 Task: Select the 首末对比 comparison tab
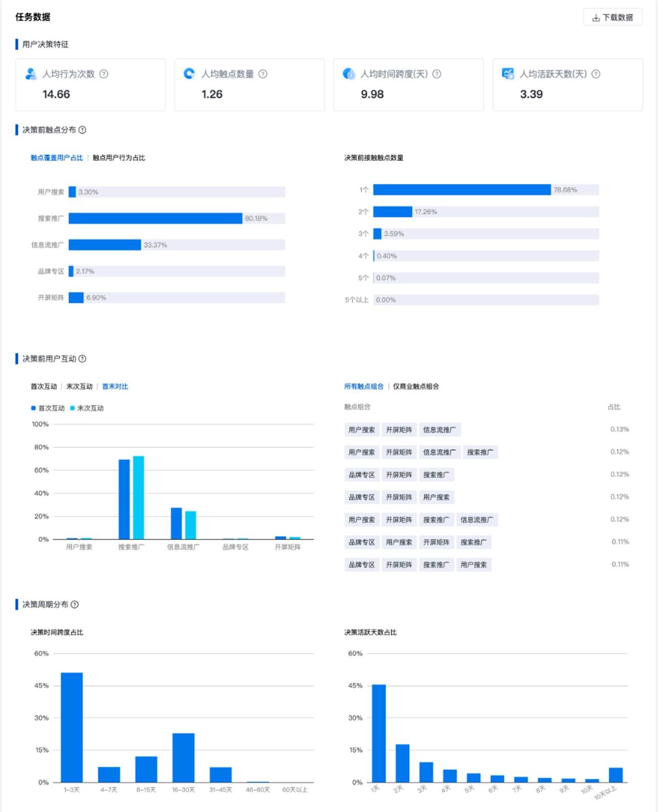click(x=115, y=387)
